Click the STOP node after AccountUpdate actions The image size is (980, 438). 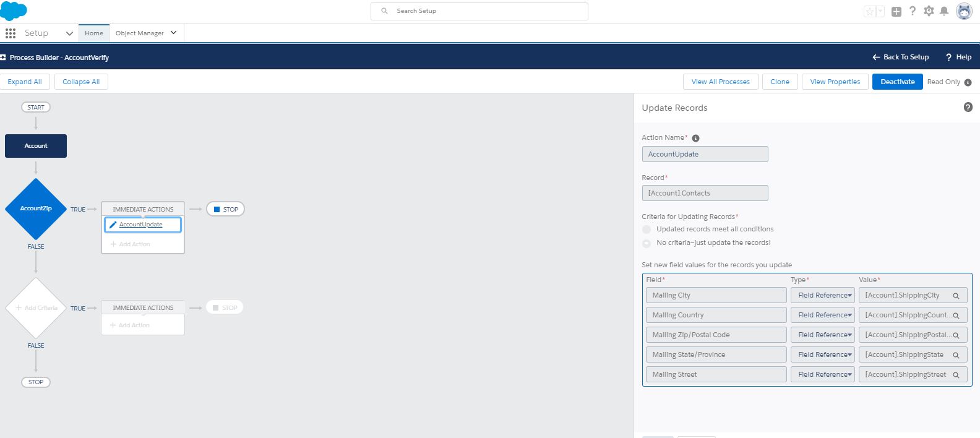[225, 209]
